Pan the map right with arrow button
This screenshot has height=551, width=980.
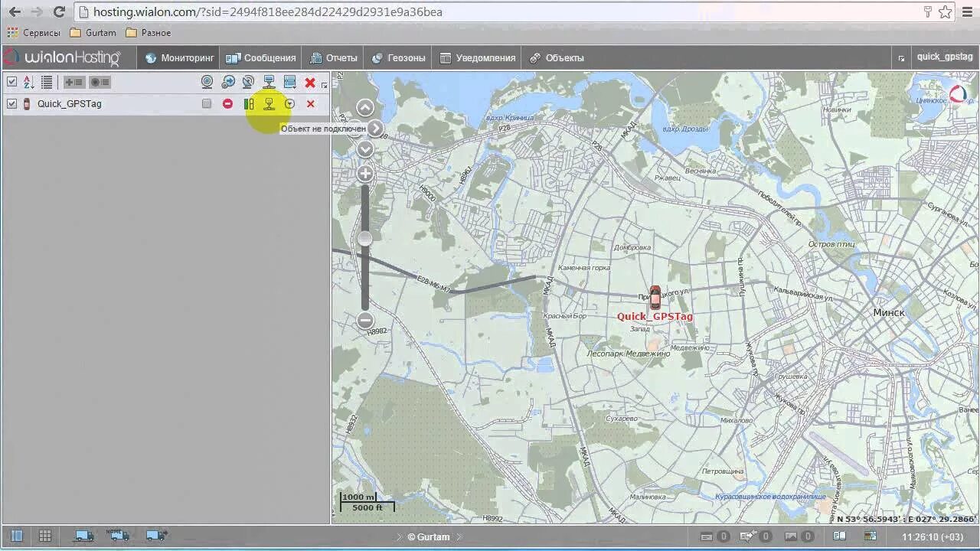click(375, 128)
